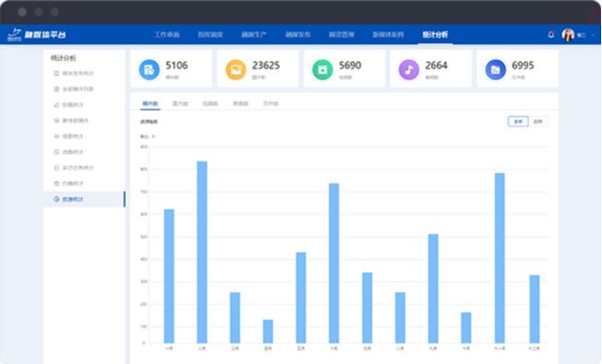Image resolution: width=602 pixels, height=364 pixels.
Task: Click the 一月 bar in chart
Action: (169, 276)
